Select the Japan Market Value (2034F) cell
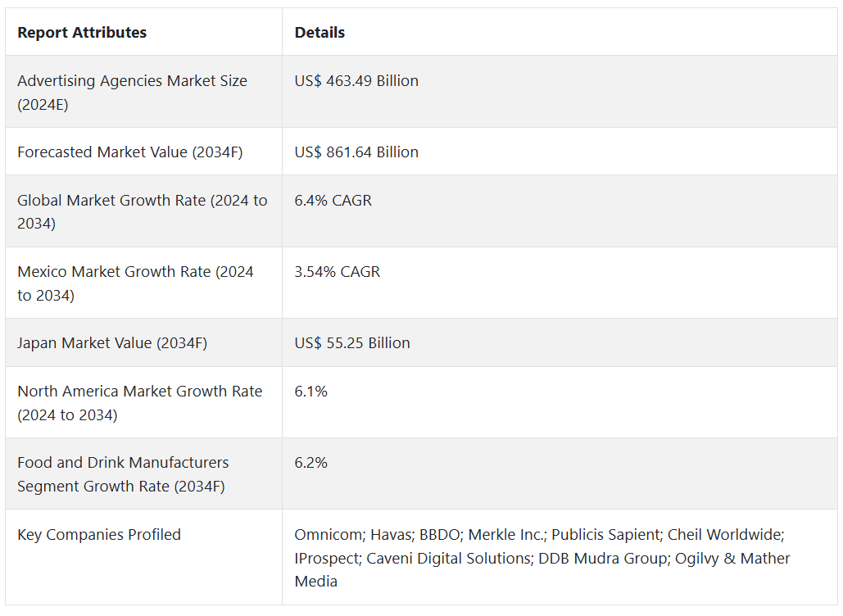This screenshot has width=843, height=616. click(112, 343)
